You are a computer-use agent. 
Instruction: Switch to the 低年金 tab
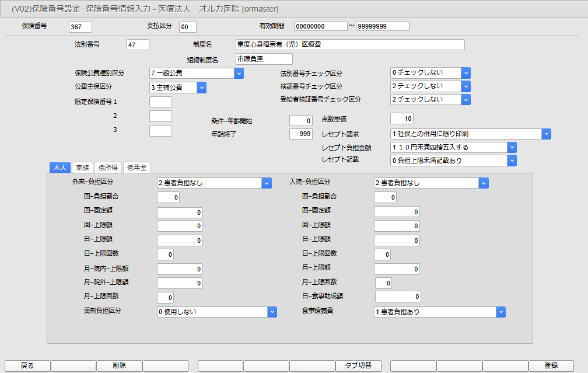(x=137, y=168)
